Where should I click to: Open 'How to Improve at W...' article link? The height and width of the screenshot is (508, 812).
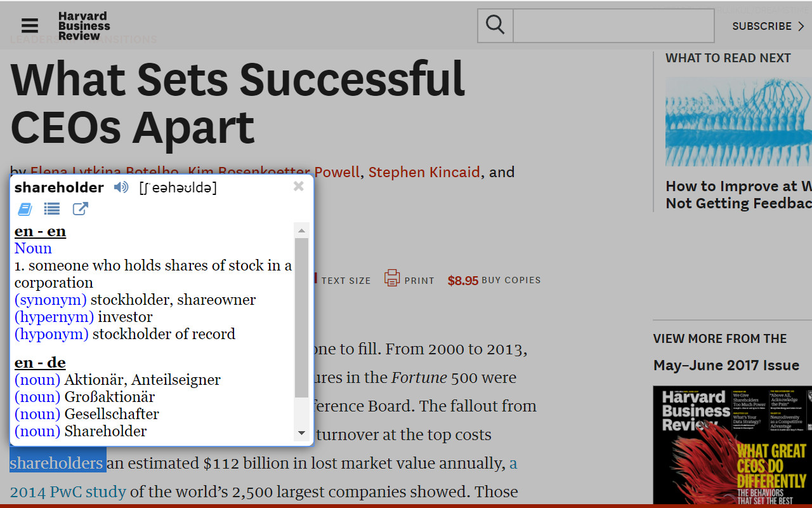coord(738,194)
